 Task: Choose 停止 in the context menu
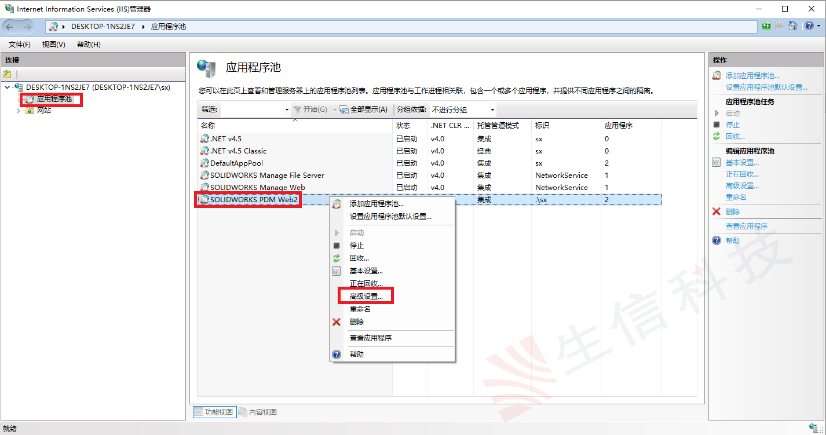[x=392, y=245]
